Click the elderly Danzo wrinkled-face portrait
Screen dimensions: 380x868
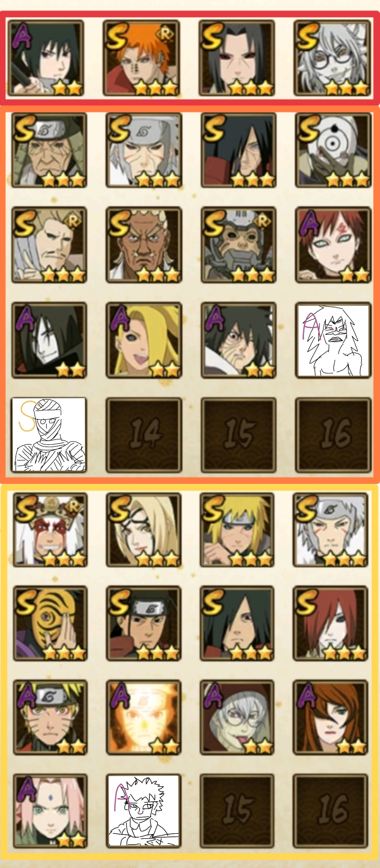238,340
